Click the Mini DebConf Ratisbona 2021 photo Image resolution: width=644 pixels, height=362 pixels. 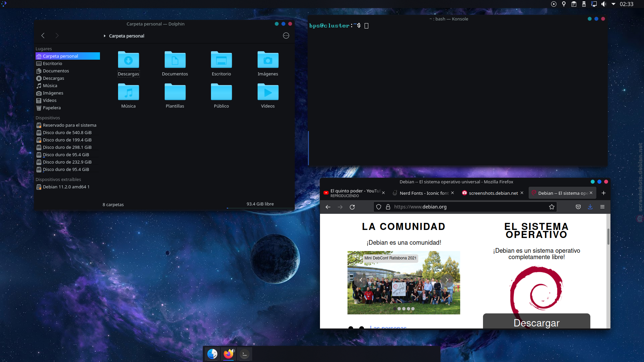(404, 283)
